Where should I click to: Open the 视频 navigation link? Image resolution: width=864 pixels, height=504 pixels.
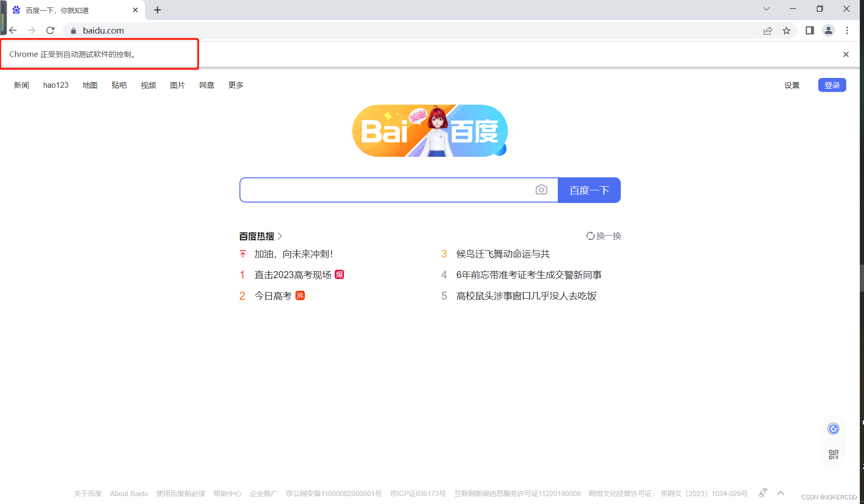(x=148, y=85)
